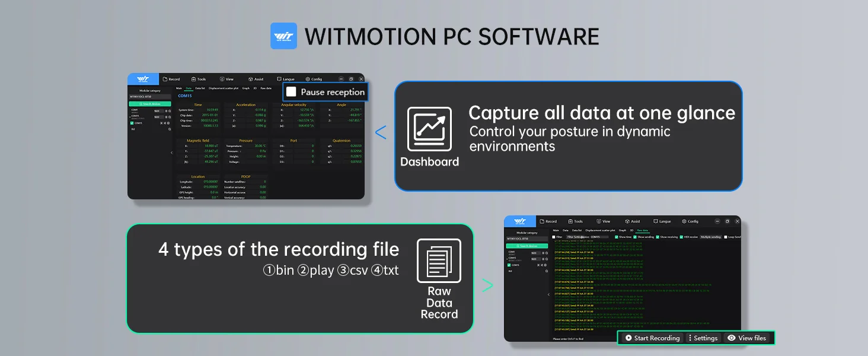Open Record menu in raw data window
The height and width of the screenshot is (356, 868).
547,221
